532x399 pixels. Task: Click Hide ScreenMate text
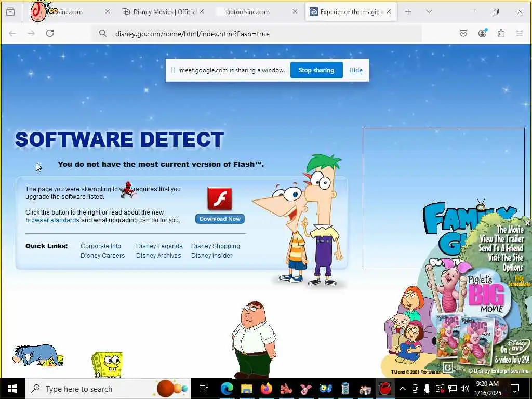520,281
